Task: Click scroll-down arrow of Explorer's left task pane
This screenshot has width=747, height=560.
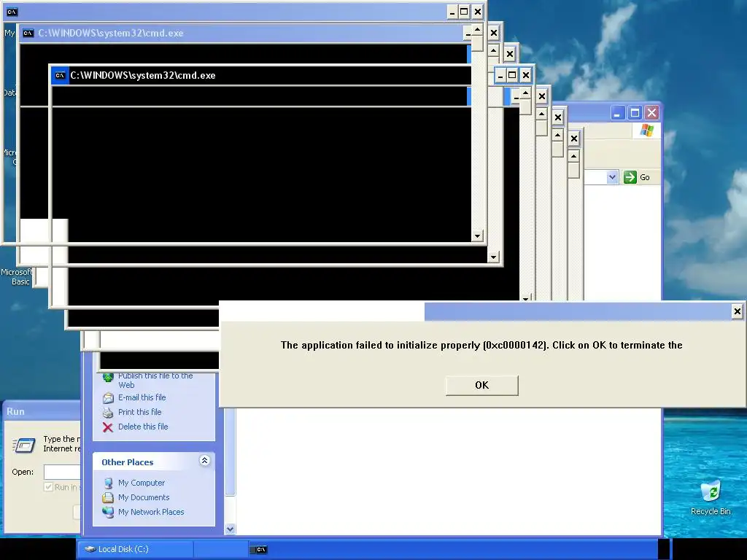Action: click(230, 529)
